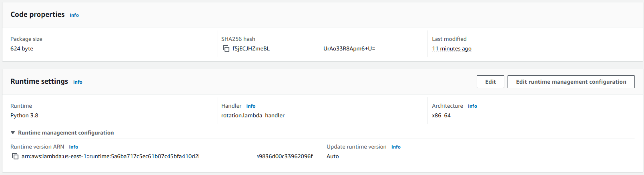
Task: Open Info link for Update runtime version
Action: 396,147
